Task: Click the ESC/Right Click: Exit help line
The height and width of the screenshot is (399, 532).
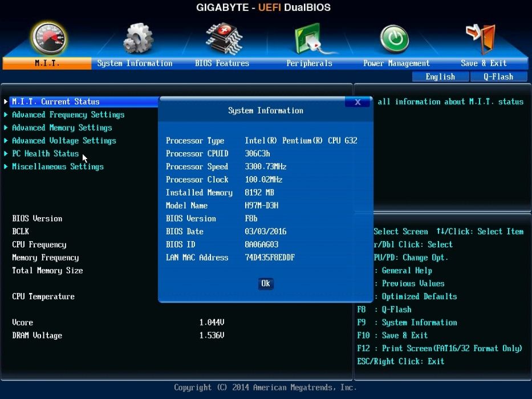Action: pos(401,361)
